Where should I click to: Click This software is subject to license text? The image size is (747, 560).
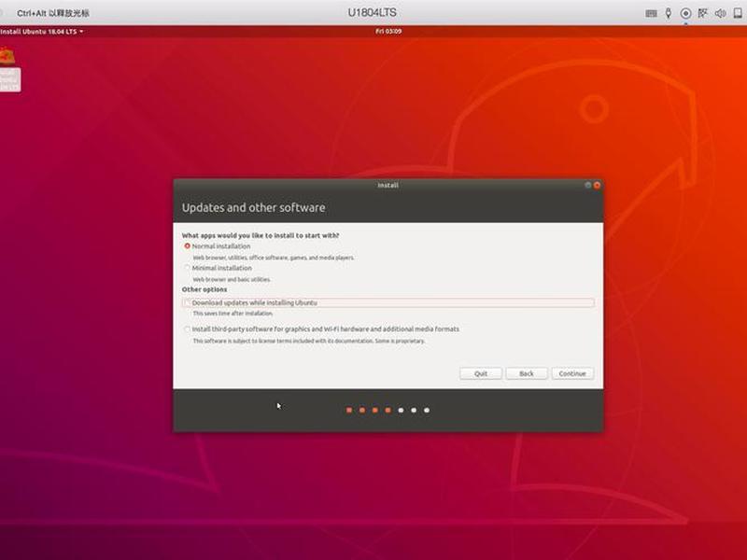309,341
